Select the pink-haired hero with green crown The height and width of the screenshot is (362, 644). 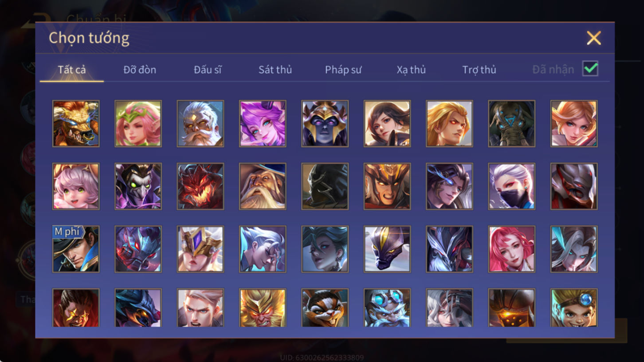[138, 123]
